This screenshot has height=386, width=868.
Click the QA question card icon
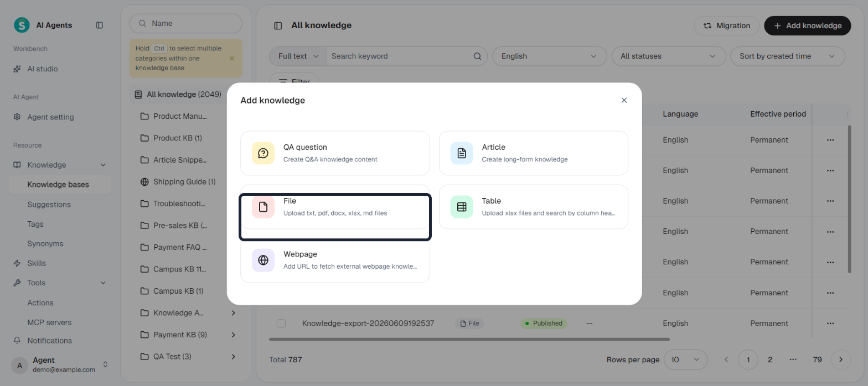pyautogui.click(x=263, y=153)
